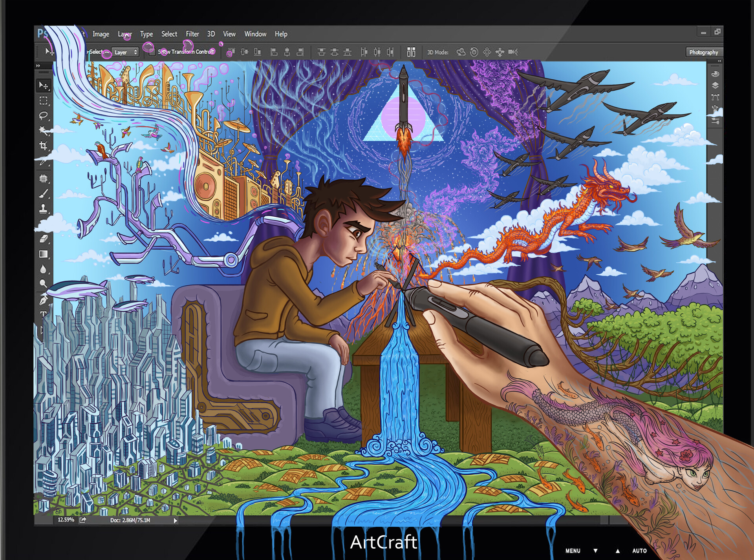This screenshot has width=754, height=560.
Task: Open the Filter menu
Action: click(192, 34)
